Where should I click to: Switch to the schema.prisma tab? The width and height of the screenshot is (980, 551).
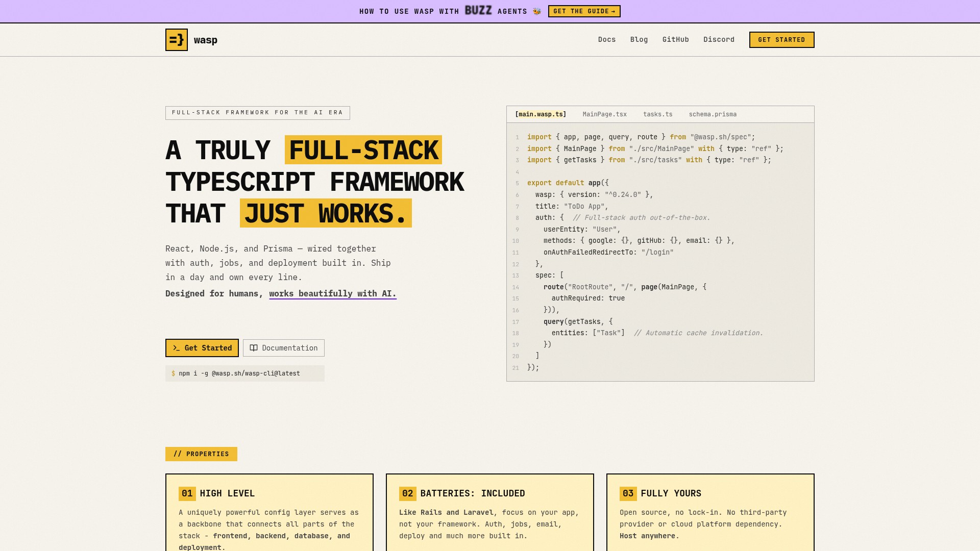pos(713,114)
